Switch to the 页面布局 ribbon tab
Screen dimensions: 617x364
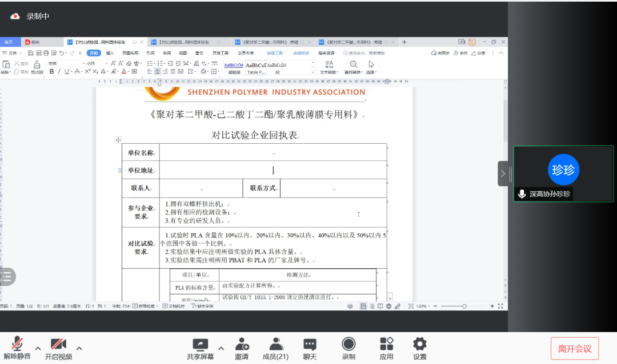tap(130, 53)
